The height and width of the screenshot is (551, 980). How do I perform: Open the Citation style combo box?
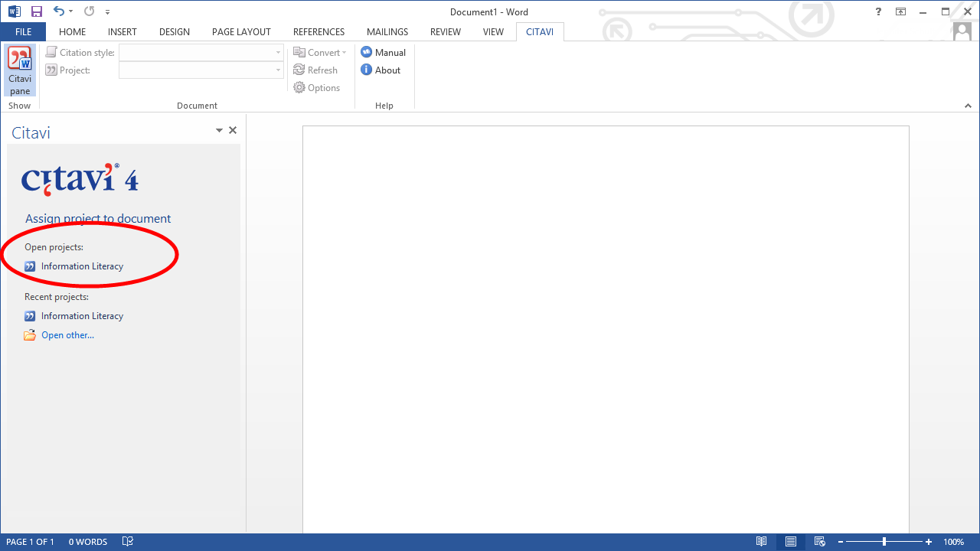[x=201, y=53]
